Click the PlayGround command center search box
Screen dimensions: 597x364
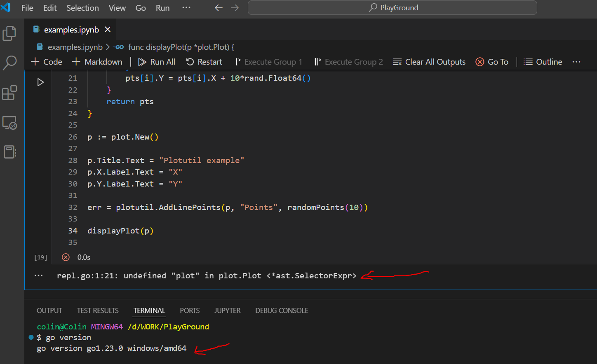pos(393,8)
